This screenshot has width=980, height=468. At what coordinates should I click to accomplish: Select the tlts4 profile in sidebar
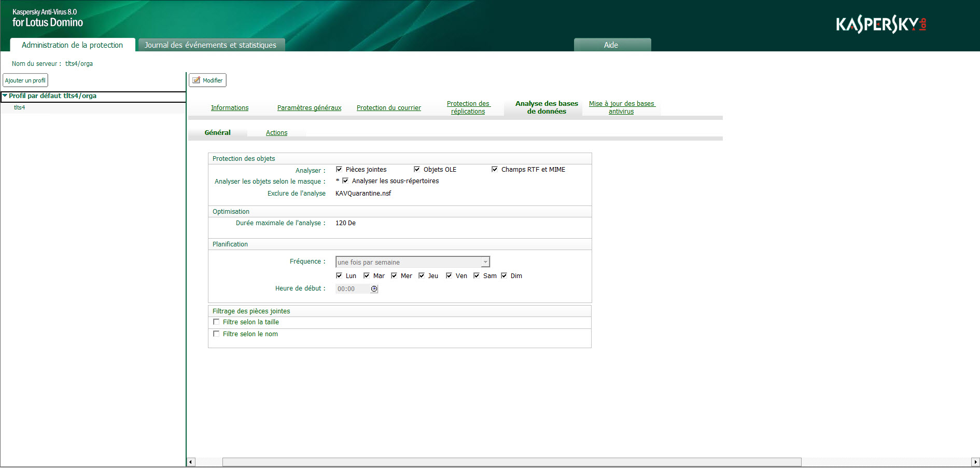(x=19, y=107)
